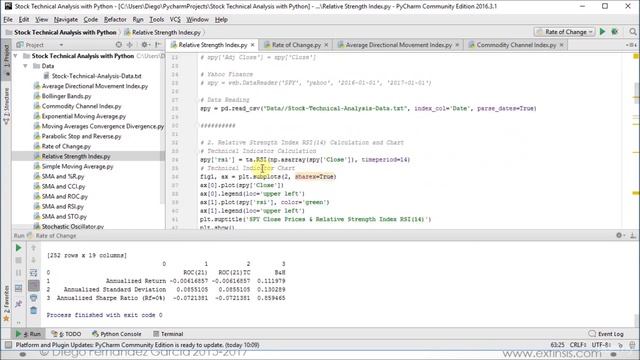This screenshot has width=640, height=360.
Task: Show hidden editor tabs dropdown
Action: click(x=631, y=45)
